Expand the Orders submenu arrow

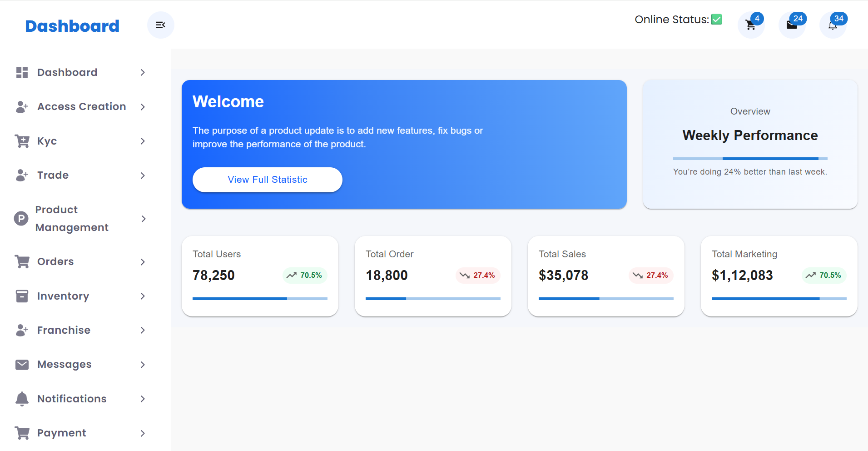(143, 262)
